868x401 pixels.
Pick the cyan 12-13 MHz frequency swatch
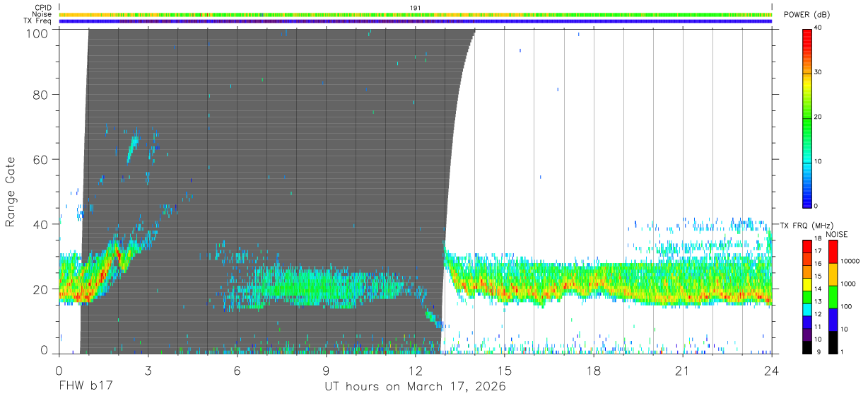click(x=807, y=309)
